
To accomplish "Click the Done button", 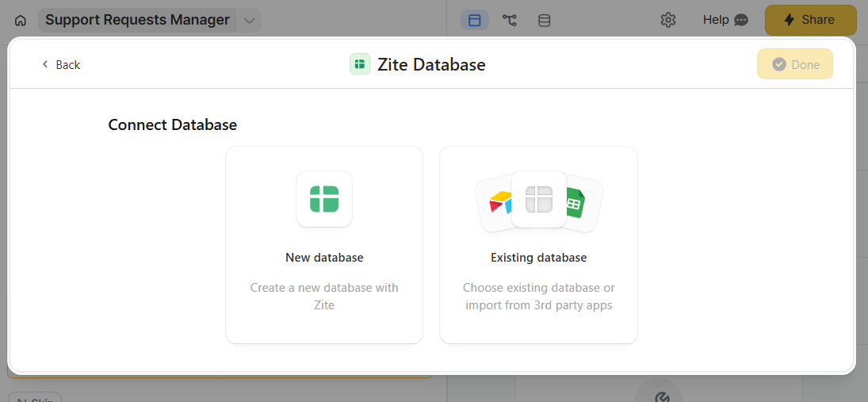I will [795, 64].
